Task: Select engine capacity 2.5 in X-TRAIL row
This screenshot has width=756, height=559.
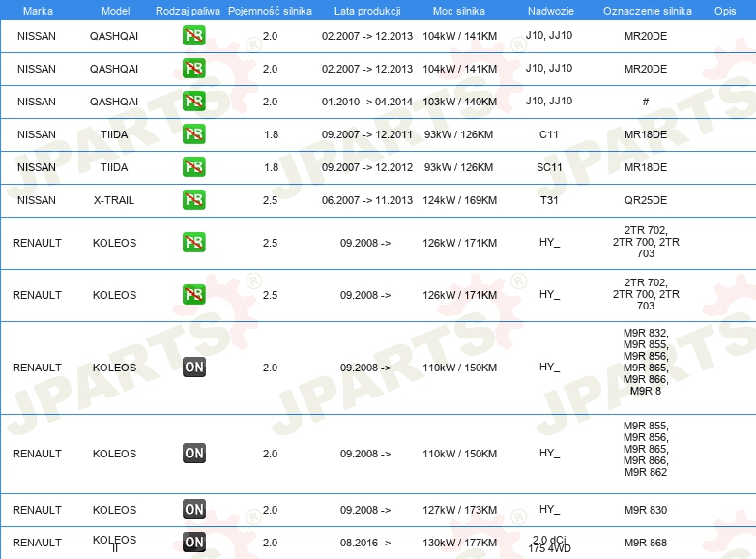Action: click(270, 200)
